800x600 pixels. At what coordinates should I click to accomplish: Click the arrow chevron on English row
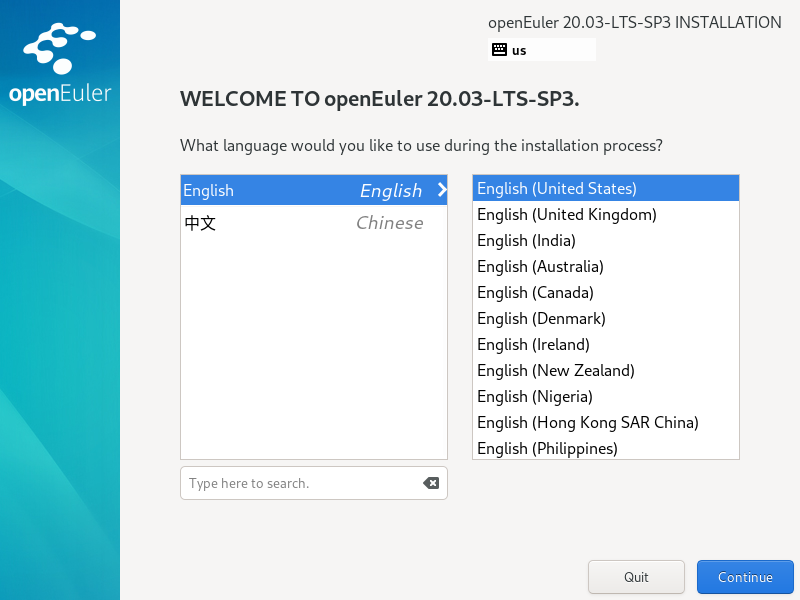[x=442, y=190]
